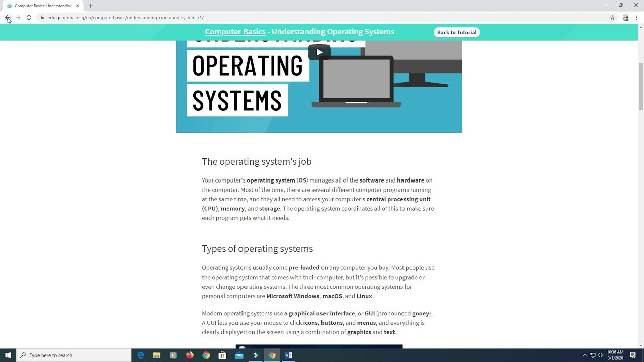Open Microsoft Store from the taskbar
Image resolution: width=644 pixels, height=362 pixels.
tap(222, 355)
